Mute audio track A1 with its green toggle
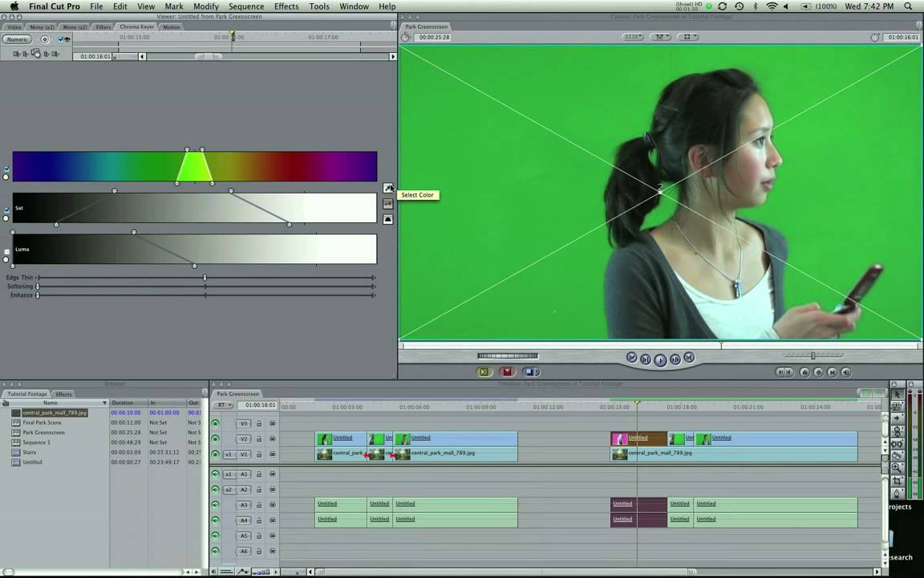Screen dimensions: 924x578 pyautogui.click(x=215, y=474)
